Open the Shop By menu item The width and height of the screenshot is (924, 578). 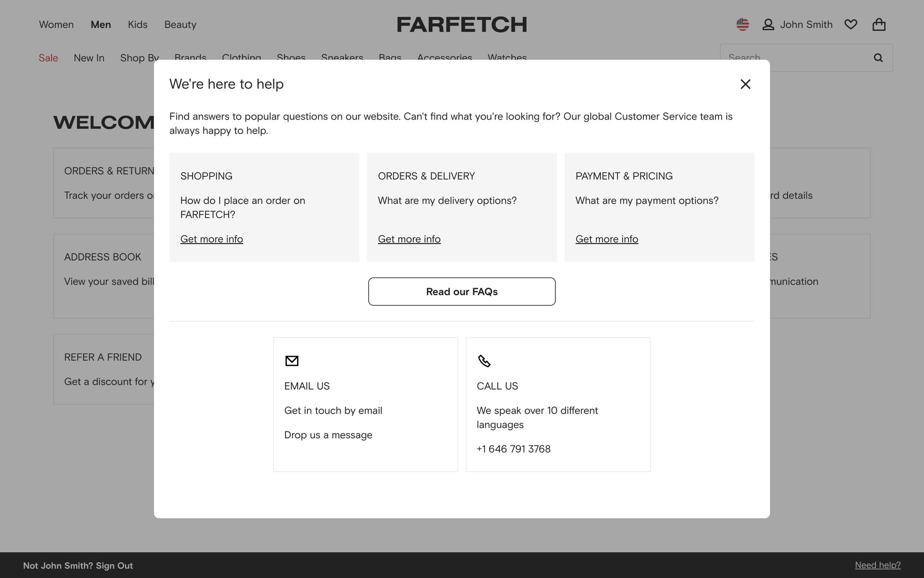[140, 58]
